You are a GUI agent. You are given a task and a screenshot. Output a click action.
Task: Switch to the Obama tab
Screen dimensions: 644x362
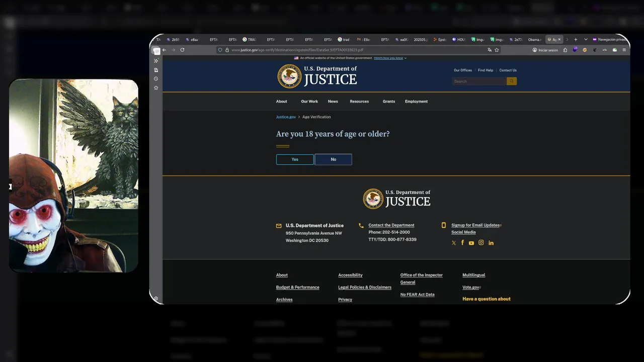click(534, 39)
